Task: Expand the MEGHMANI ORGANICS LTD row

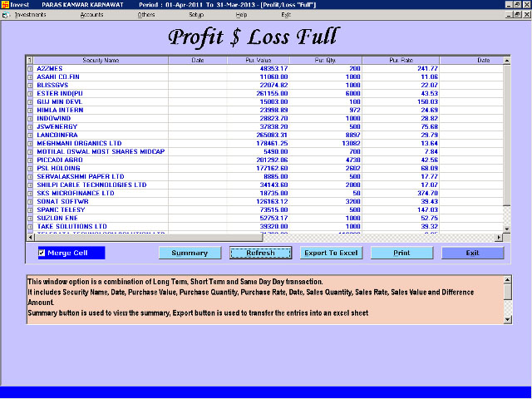Action: [31, 143]
